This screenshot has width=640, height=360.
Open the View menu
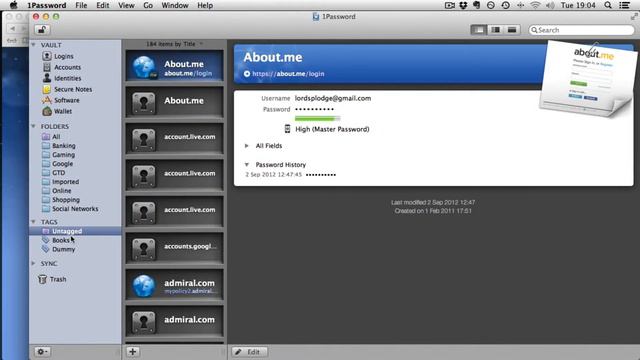[x=126, y=5]
